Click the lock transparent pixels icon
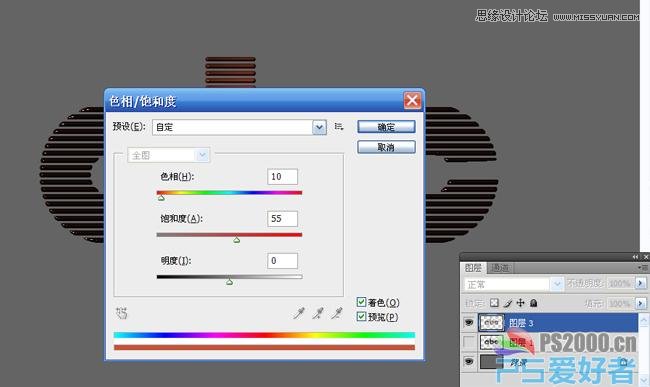This screenshot has width=650, height=387. [x=494, y=303]
